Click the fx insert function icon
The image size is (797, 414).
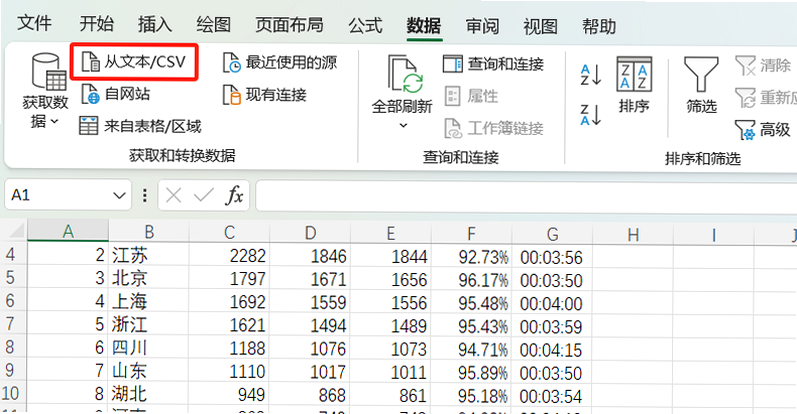[234, 195]
